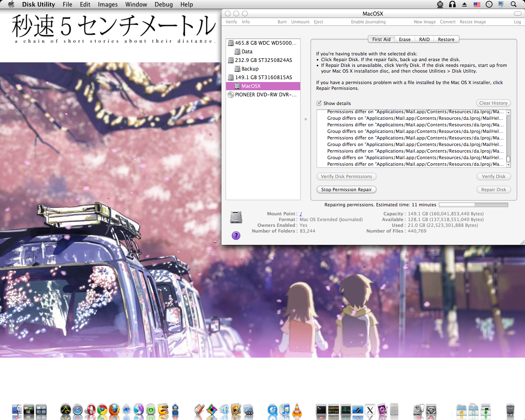This screenshot has width=525, height=420.
Task: Click the Time Machine clock menu icon
Action: click(489, 4)
